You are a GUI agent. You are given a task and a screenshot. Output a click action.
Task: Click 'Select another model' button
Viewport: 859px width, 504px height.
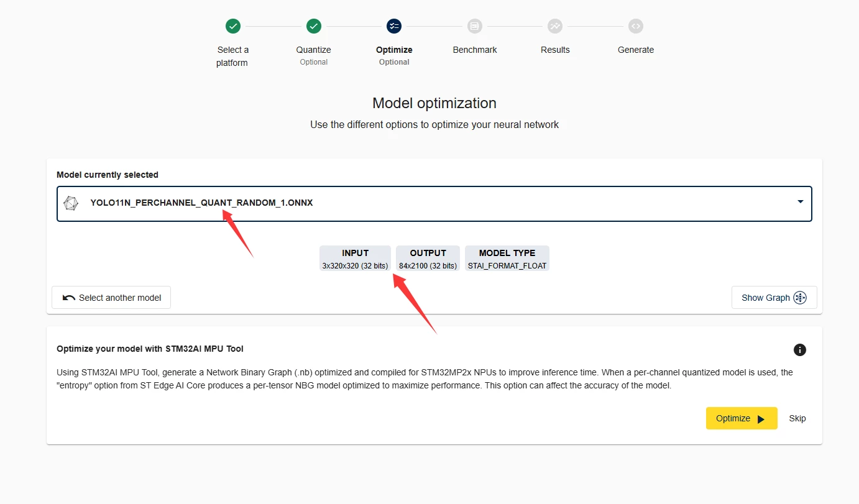(111, 298)
